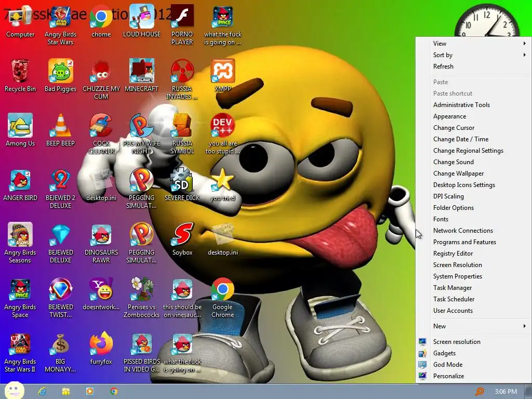Click Personalize in the context menu
This screenshot has height=399, width=532.
(x=474, y=376)
